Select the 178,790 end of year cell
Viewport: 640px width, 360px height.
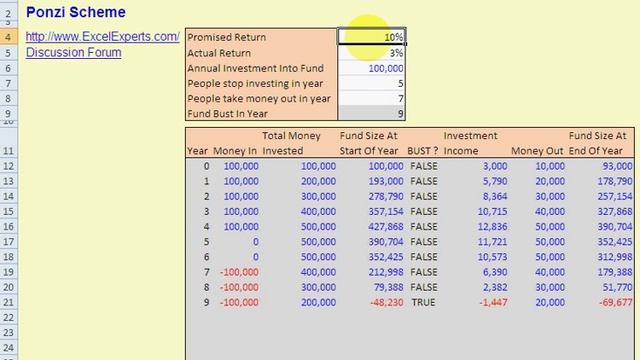click(615, 181)
